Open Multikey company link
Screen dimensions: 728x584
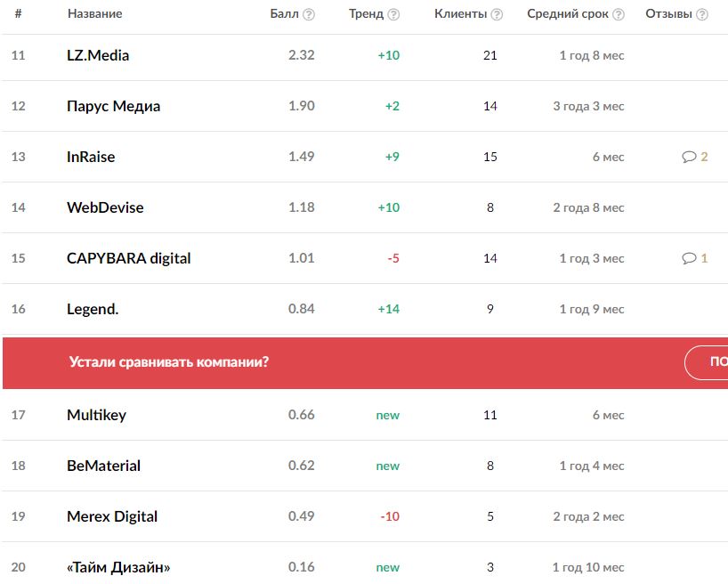pyautogui.click(x=96, y=415)
